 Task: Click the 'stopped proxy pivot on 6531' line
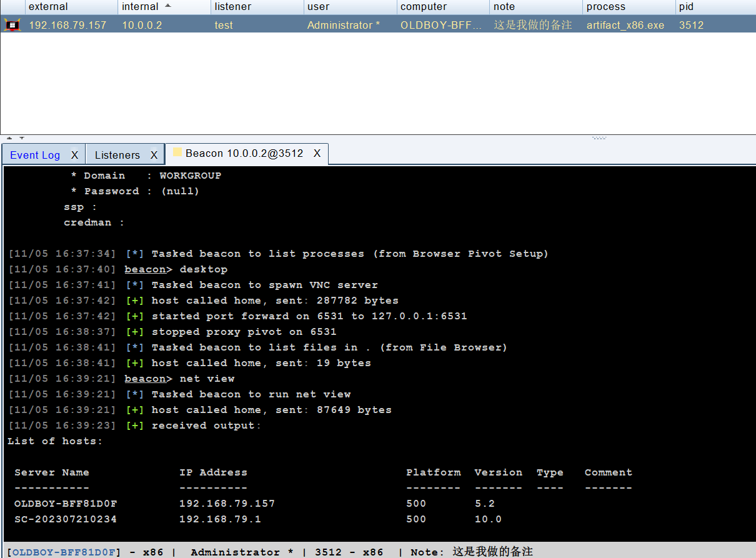[172, 332]
